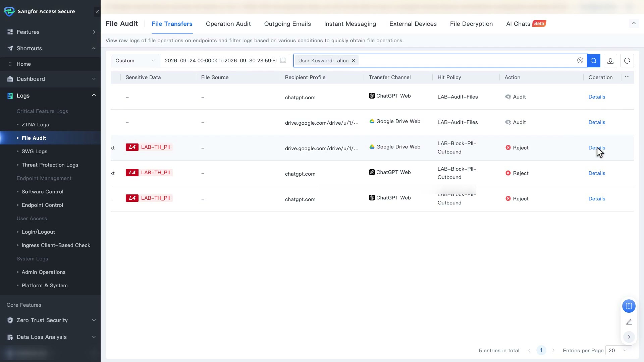Image resolution: width=644 pixels, height=362 pixels.
Task: Click the pencil feedback icon
Action: pyautogui.click(x=629, y=322)
